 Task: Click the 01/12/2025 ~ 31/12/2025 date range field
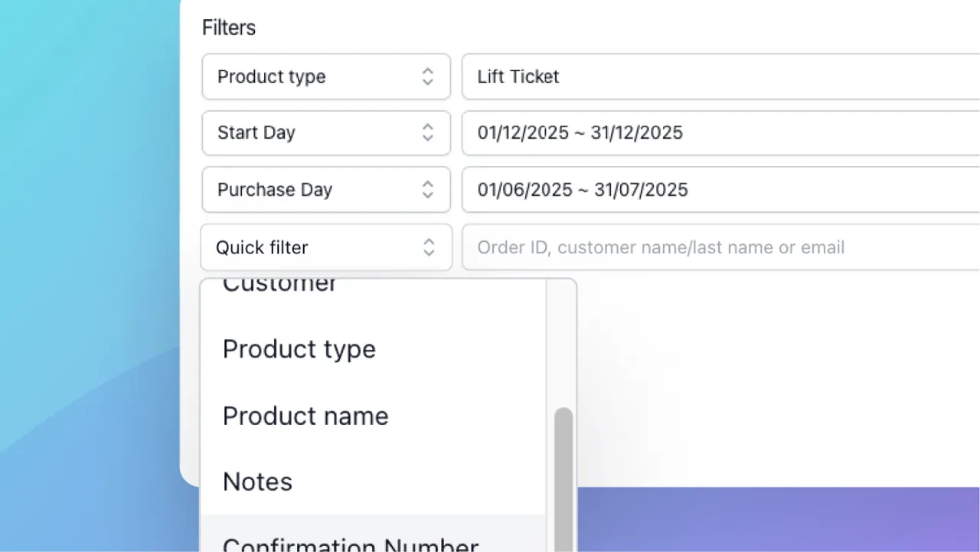click(720, 132)
